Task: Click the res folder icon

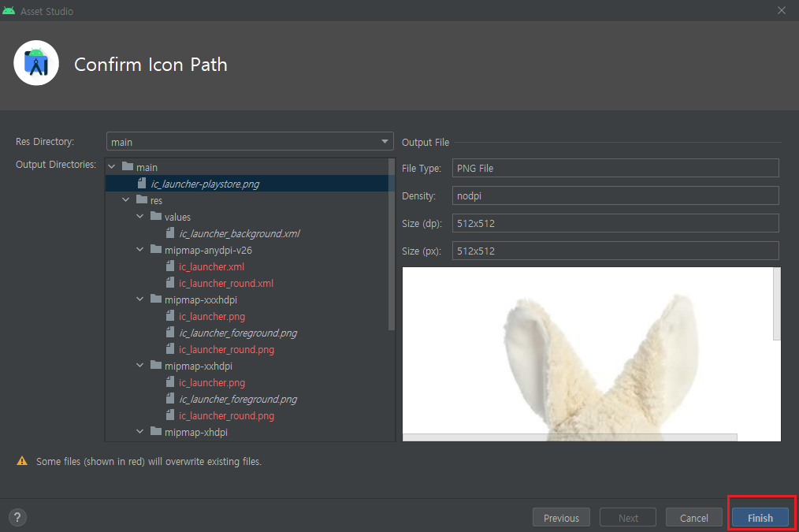Action: pos(142,199)
